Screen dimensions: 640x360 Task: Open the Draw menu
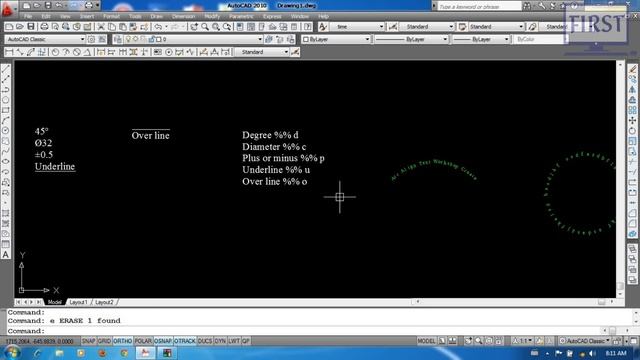(156, 16)
